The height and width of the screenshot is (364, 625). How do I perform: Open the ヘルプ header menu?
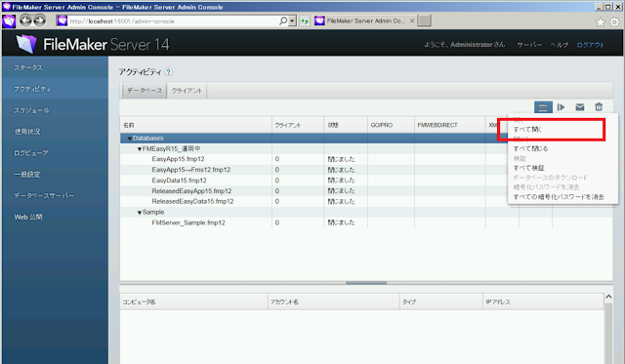(x=560, y=45)
